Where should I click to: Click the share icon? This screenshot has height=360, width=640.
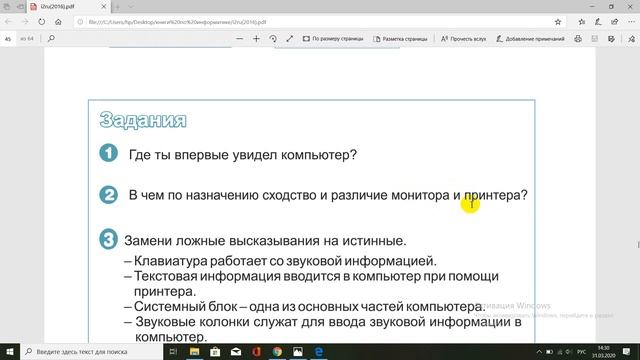click(615, 22)
